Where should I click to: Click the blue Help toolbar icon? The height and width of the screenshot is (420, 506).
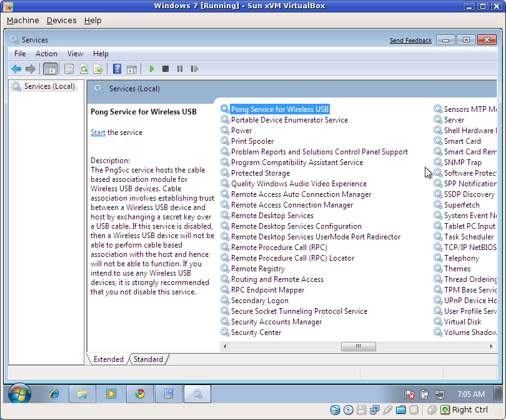tap(117, 69)
